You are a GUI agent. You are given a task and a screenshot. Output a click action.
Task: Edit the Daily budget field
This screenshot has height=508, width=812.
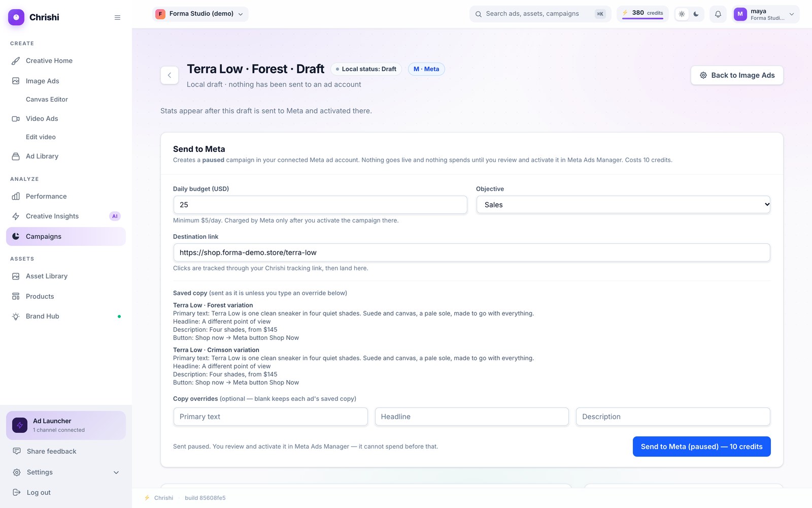click(x=320, y=205)
